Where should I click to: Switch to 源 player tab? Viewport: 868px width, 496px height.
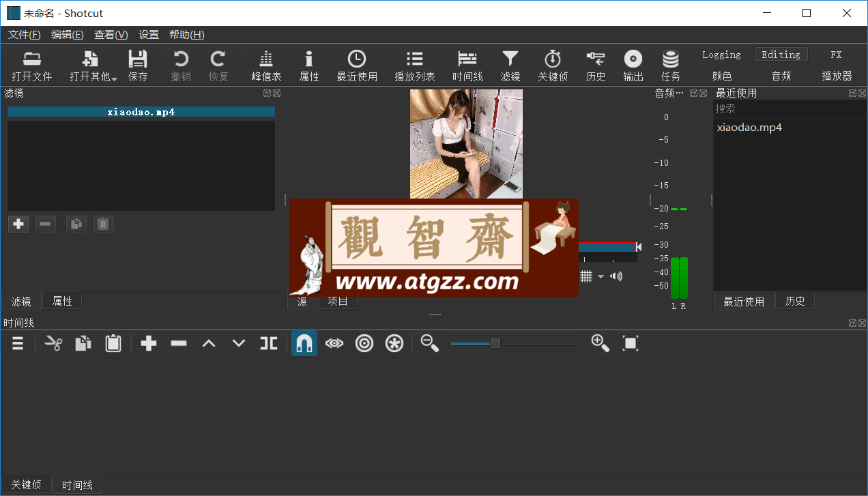pyautogui.click(x=302, y=301)
